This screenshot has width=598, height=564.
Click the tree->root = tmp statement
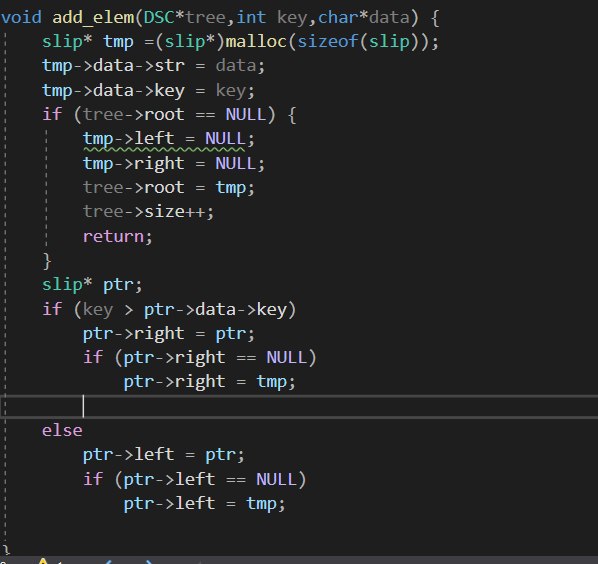169,188
